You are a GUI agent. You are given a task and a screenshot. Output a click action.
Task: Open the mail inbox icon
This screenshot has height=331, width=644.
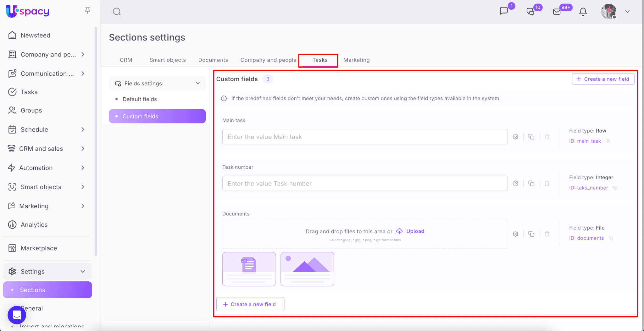click(557, 12)
